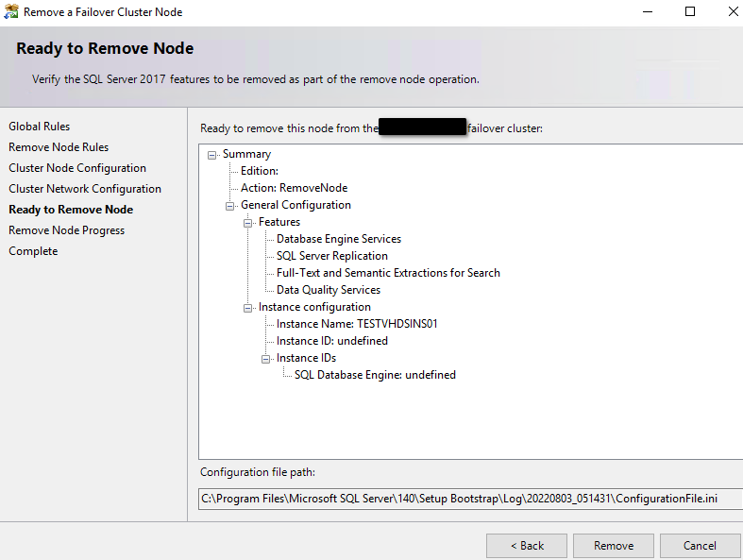Viewport: 743px width, 560px height.
Task: Minimize the Remove a Failover Cluster Node window
Action: point(648,12)
